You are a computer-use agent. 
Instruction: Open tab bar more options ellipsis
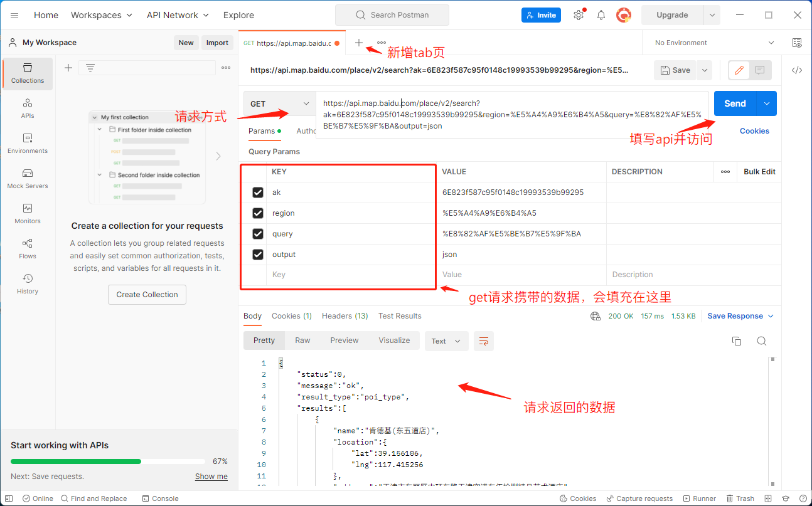(x=382, y=43)
